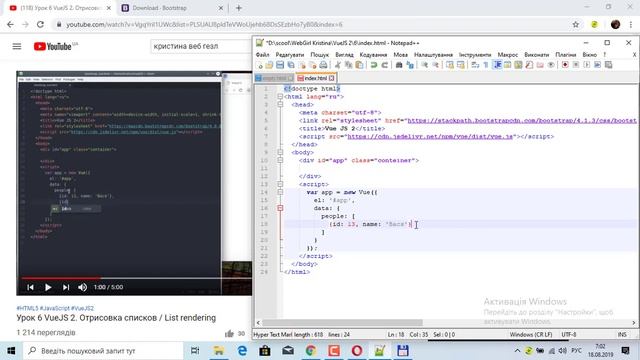Open the Файл menu in Notepad++
Image resolution: width=640 pixels, height=360 pixels.
click(262, 55)
